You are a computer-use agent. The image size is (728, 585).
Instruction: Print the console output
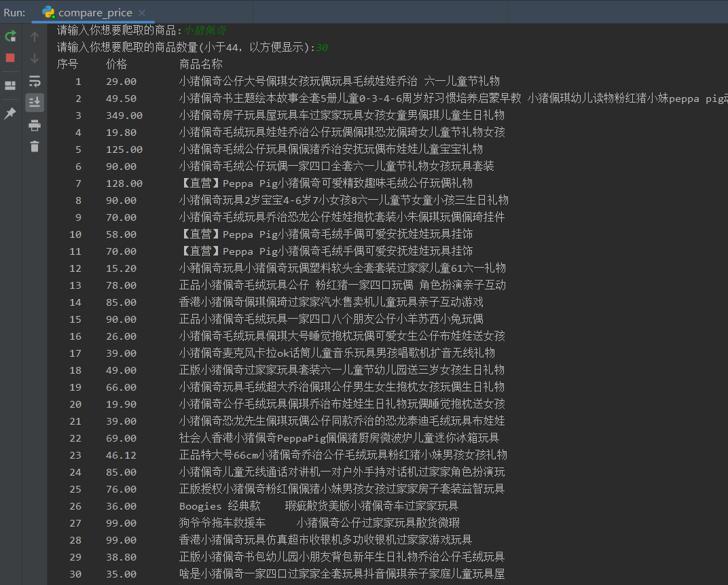35,125
